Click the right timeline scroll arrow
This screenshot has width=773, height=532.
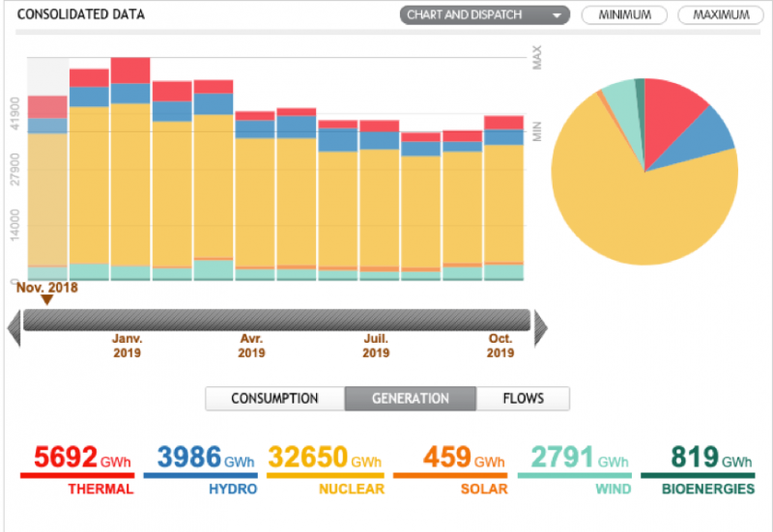point(539,327)
